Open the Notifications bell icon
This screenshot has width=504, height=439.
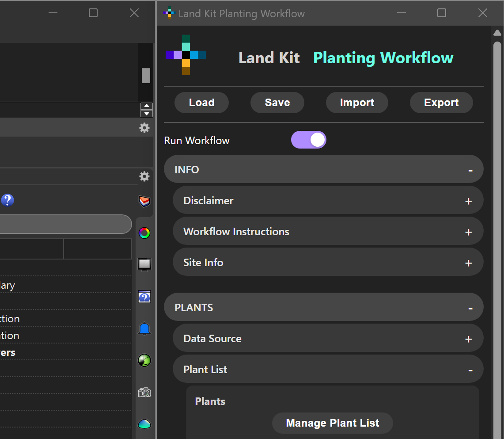pyautogui.click(x=144, y=328)
